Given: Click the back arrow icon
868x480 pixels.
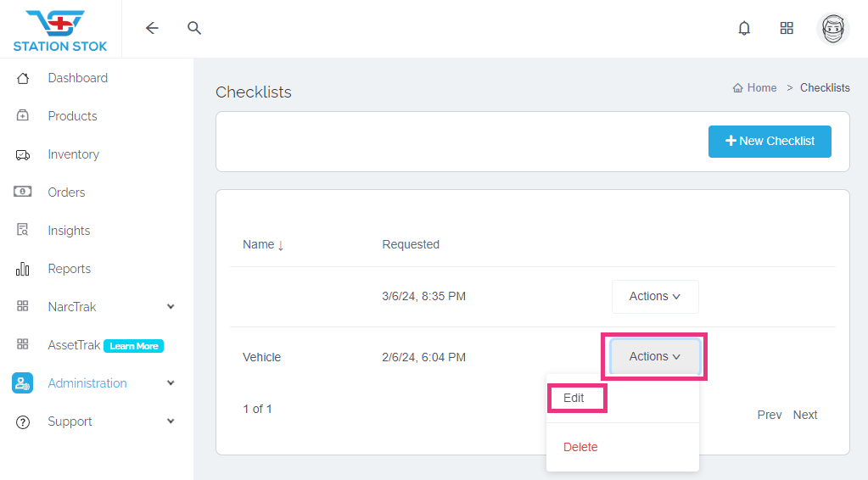Looking at the screenshot, I should [152, 28].
